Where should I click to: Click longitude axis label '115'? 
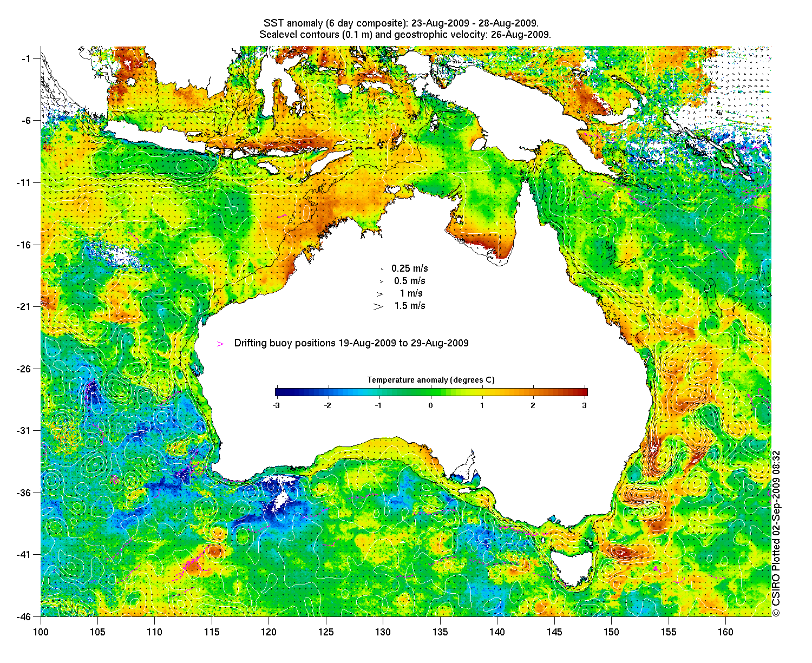pyautogui.click(x=212, y=632)
